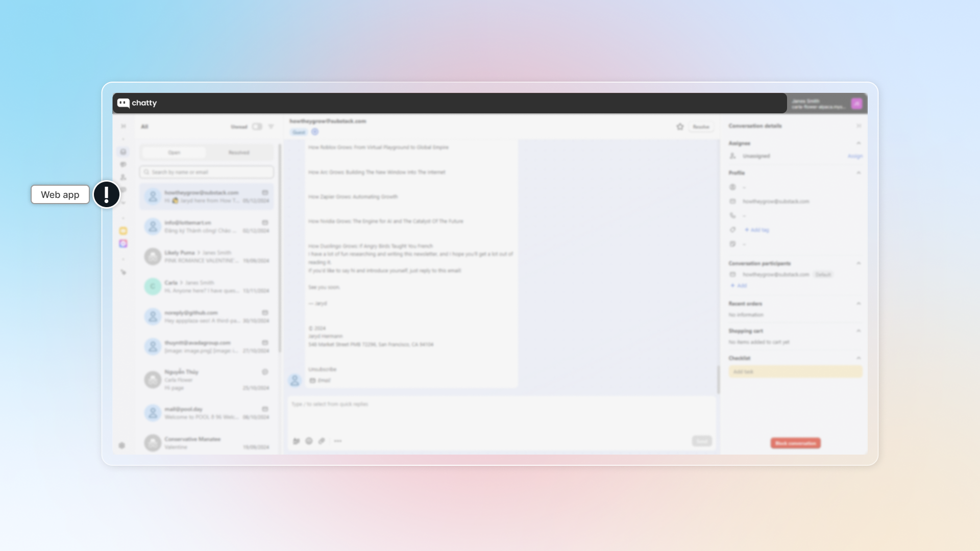Viewport: 980px width, 551px height.
Task: Collapse the Assignee section
Action: click(x=859, y=143)
